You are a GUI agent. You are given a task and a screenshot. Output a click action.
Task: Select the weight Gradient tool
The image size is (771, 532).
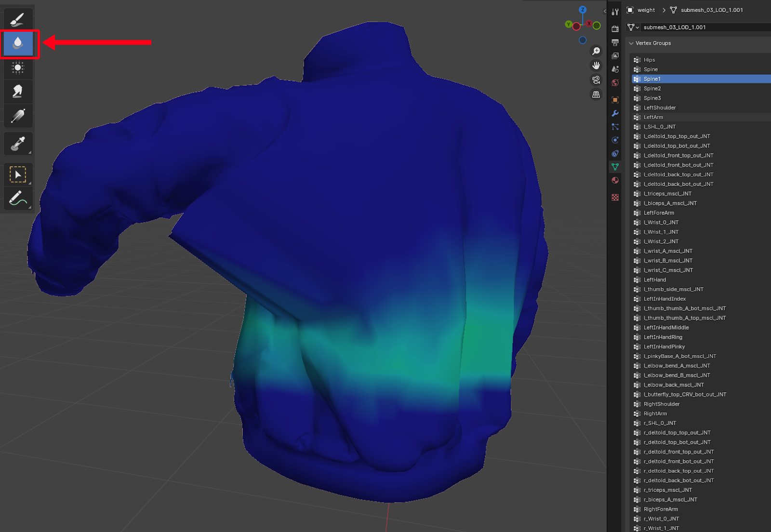point(18,116)
